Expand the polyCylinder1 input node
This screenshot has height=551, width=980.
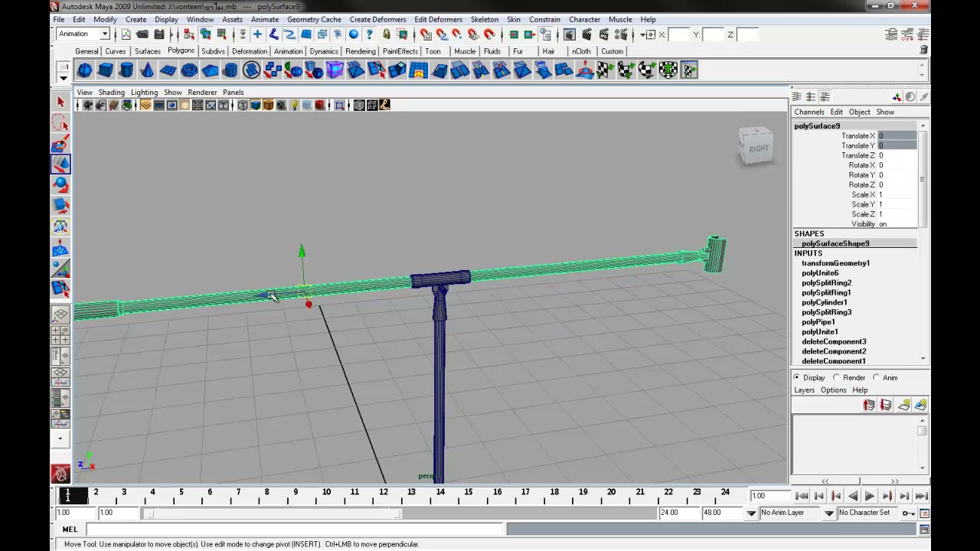click(x=824, y=302)
